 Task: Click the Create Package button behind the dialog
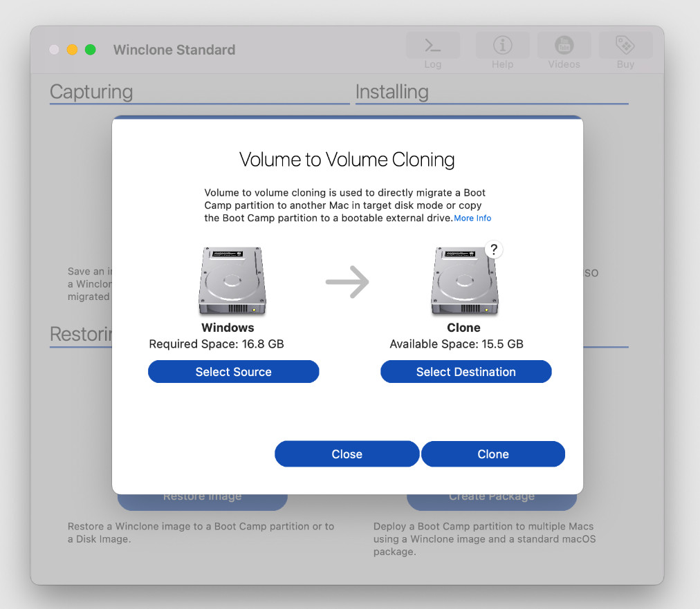pyautogui.click(x=492, y=501)
